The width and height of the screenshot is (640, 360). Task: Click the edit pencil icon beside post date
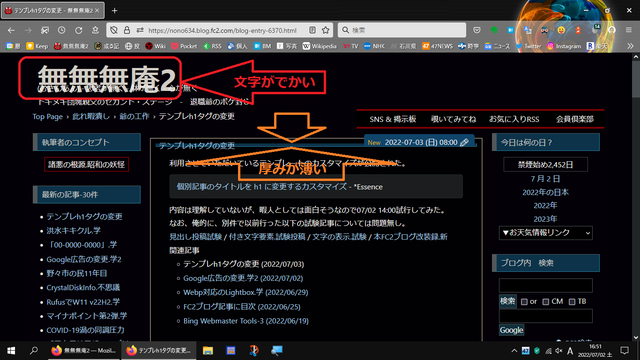click(x=464, y=142)
